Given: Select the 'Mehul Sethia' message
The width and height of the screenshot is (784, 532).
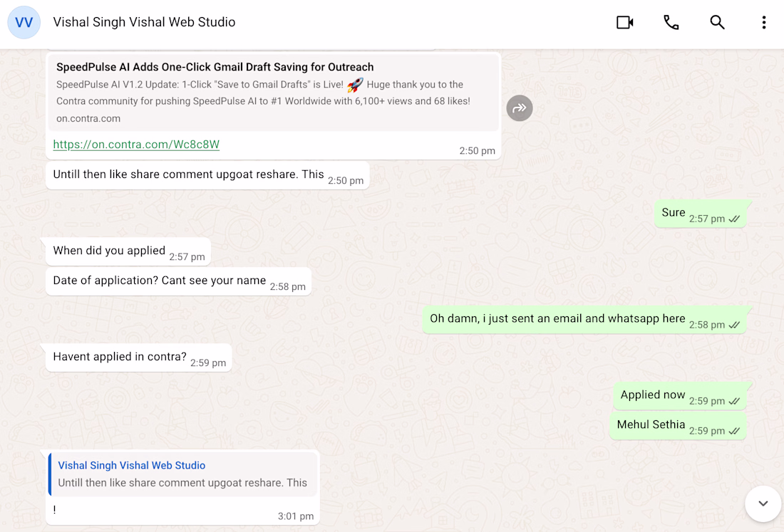Looking at the screenshot, I should pyautogui.click(x=678, y=426).
